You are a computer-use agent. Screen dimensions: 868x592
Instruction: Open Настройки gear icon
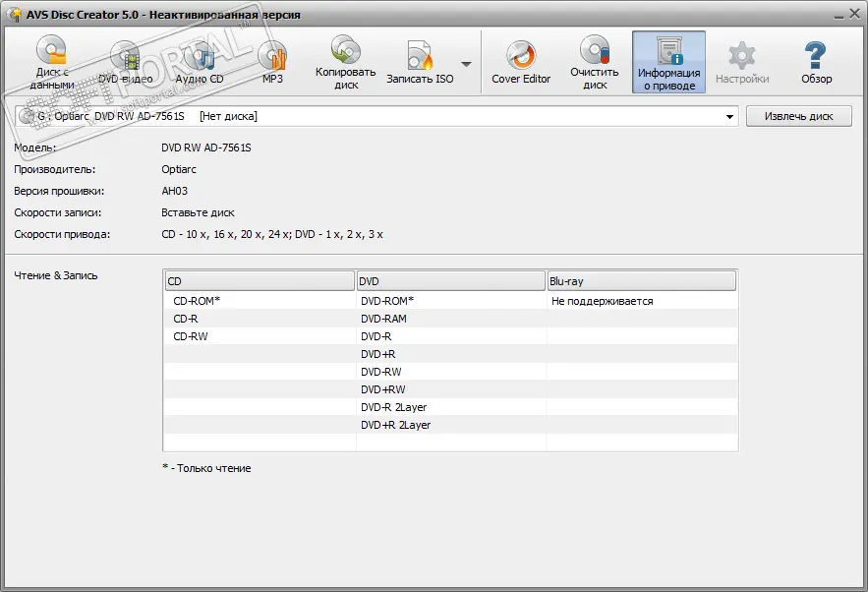point(742,62)
